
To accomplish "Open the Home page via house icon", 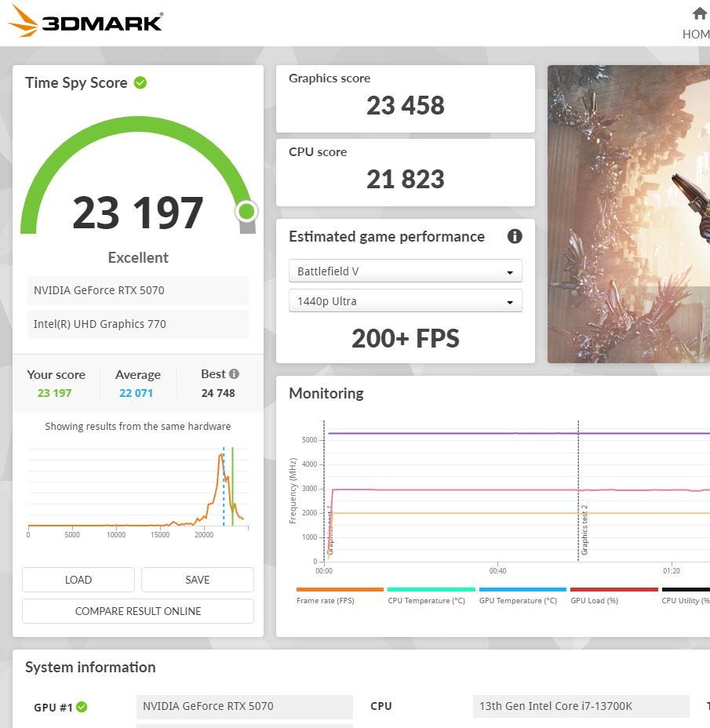I will pos(699,13).
